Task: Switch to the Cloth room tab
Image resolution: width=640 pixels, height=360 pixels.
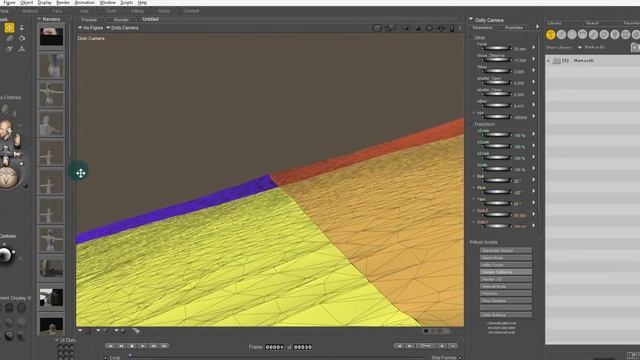Action: coord(111,11)
